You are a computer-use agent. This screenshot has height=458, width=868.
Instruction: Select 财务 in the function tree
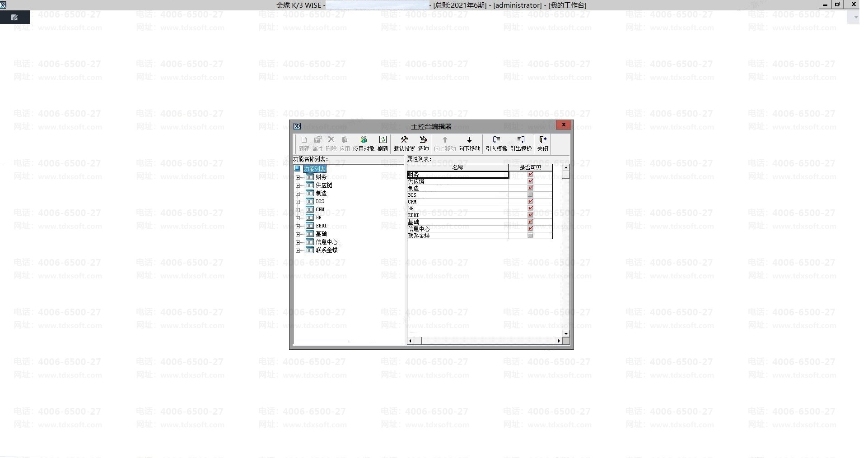click(x=321, y=177)
